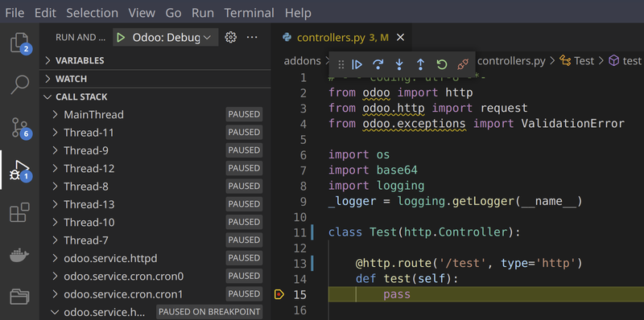
Task: Open the Selection menu
Action: click(x=93, y=13)
